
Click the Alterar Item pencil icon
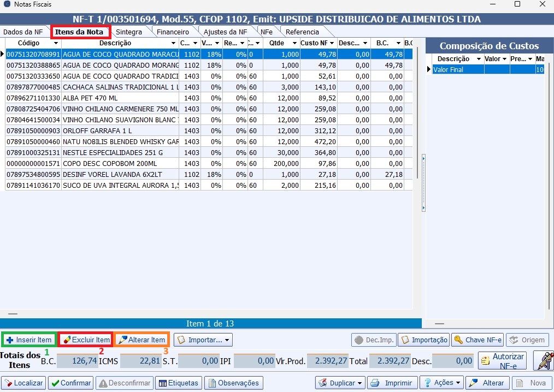click(122, 340)
